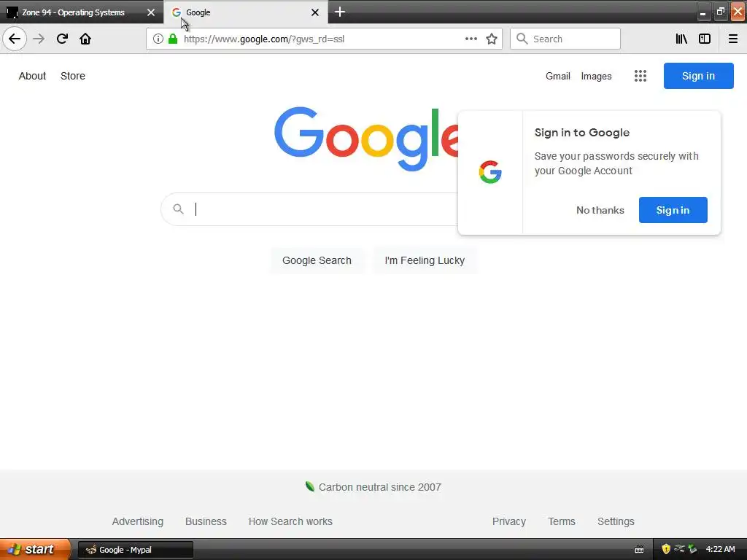Click the green leaf carbon neutral icon

click(x=309, y=486)
